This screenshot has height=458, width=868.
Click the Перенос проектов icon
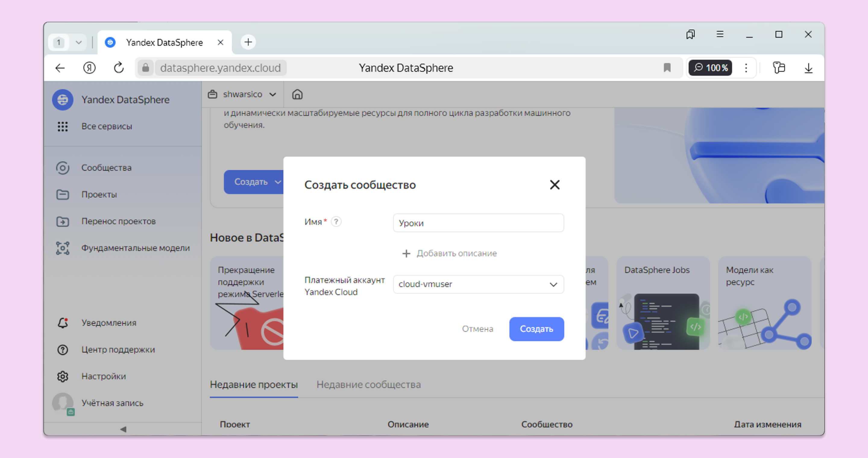click(62, 221)
